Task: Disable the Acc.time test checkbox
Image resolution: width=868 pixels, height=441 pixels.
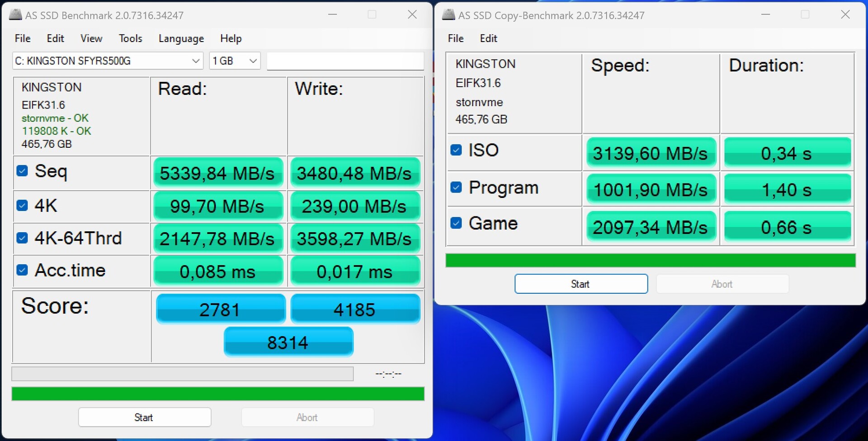Action: click(22, 270)
